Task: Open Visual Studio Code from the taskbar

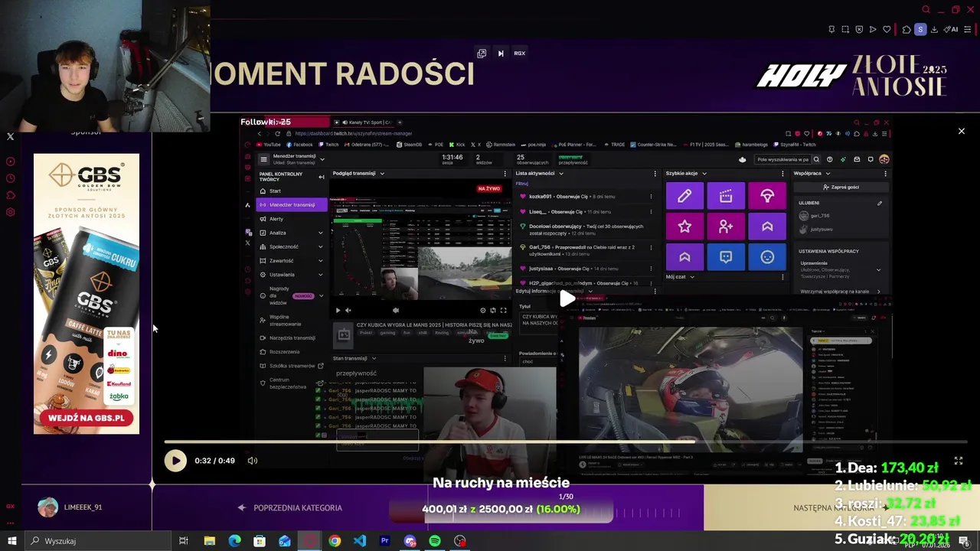Action: tap(360, 541)
